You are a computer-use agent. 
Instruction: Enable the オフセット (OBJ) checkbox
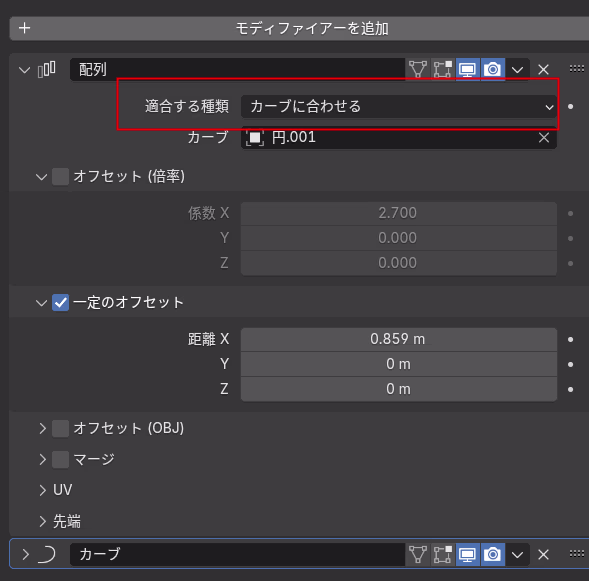(x=60, y=429)
